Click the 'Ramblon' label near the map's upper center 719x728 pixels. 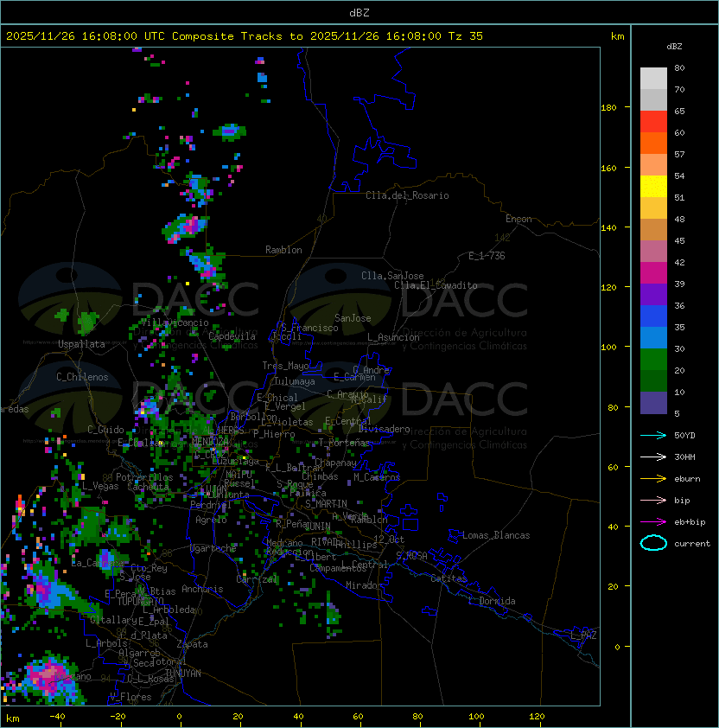[283, 250]
